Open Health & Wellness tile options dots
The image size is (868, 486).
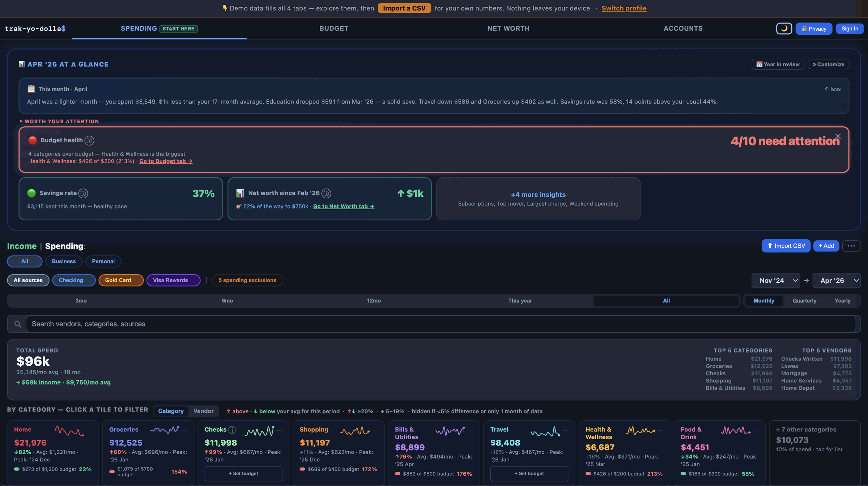tap(661, 430)
